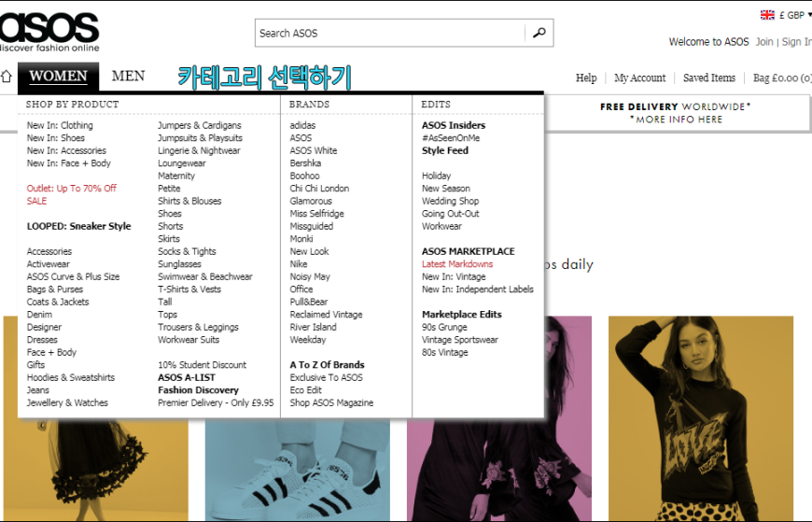Viewport: 812px width, 522px height.
Task: Select Coats & Jackets
Action: pos(58,302)
